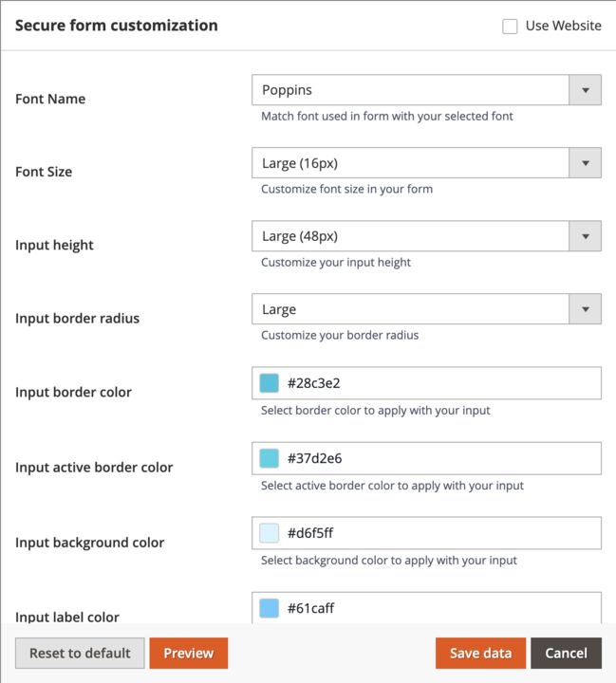Pick the Input background color swatch

click(270, 533)
